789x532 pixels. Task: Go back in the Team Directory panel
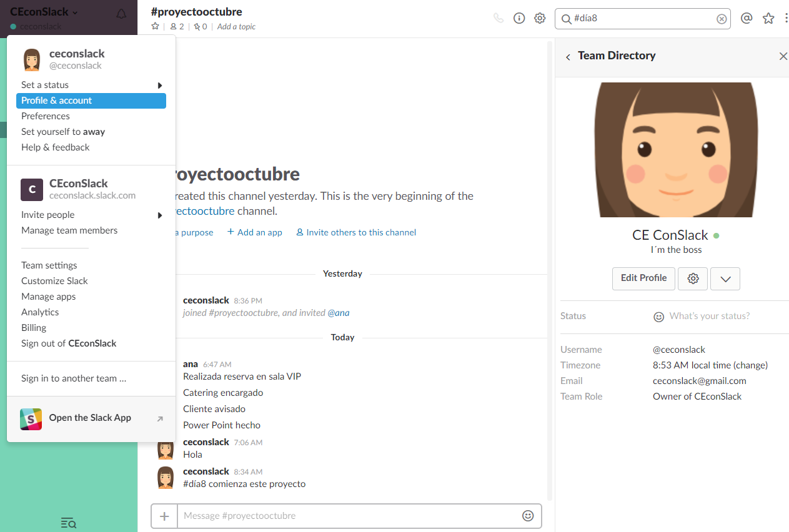click(x=568, y=57)
